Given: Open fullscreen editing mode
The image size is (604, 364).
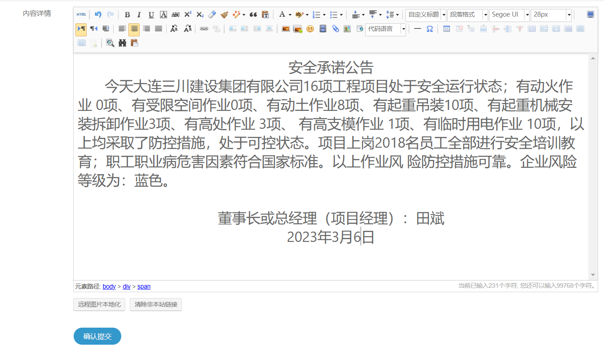Looking at the screenshot, I should [x=591, y=15].
